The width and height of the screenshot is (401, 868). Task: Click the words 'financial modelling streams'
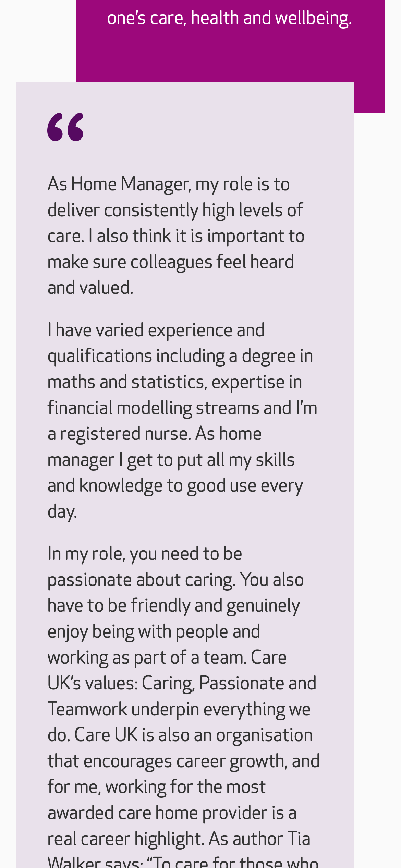[153, 408]
